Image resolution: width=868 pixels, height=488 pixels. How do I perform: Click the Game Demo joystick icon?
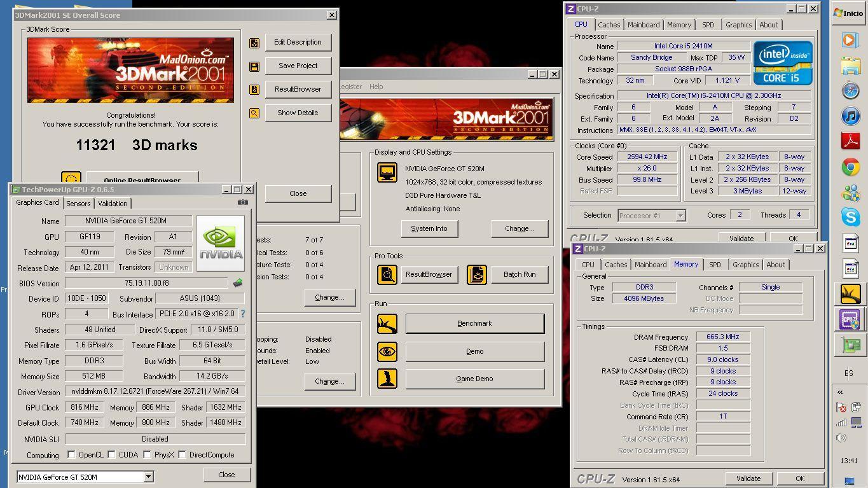coord(387,379)
